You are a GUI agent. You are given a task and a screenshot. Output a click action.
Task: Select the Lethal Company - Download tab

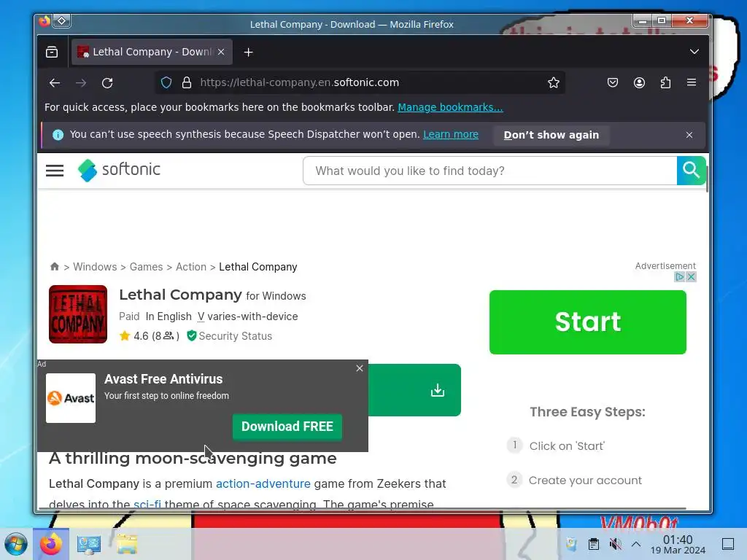pyautogui.click(x=152, y=52)
